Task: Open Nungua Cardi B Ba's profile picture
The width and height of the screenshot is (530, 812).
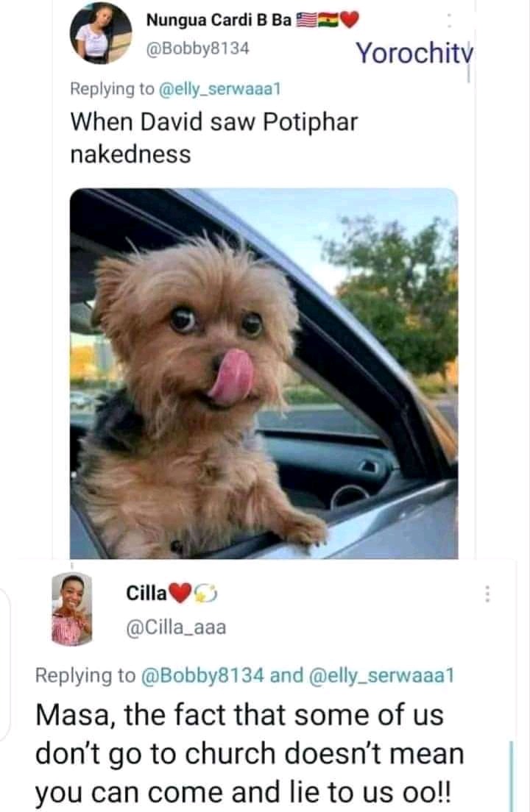Action: coord(101,34)
